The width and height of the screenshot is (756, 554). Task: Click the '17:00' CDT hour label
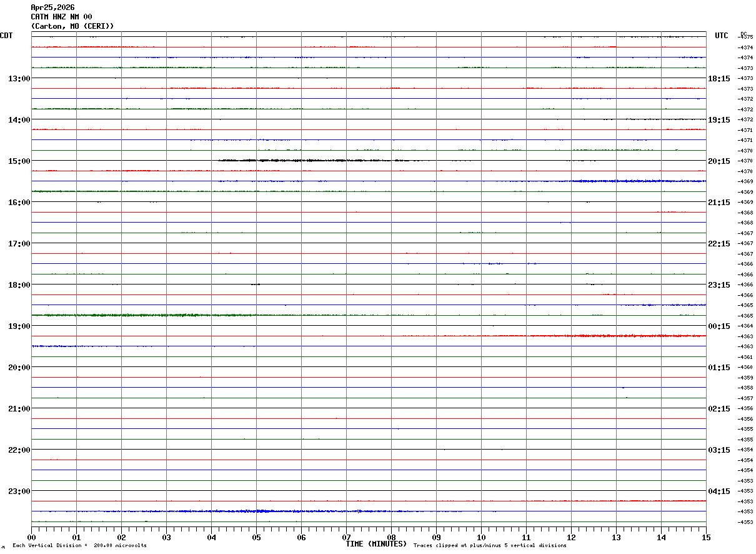pyautogui.click(x=19, y=243)
